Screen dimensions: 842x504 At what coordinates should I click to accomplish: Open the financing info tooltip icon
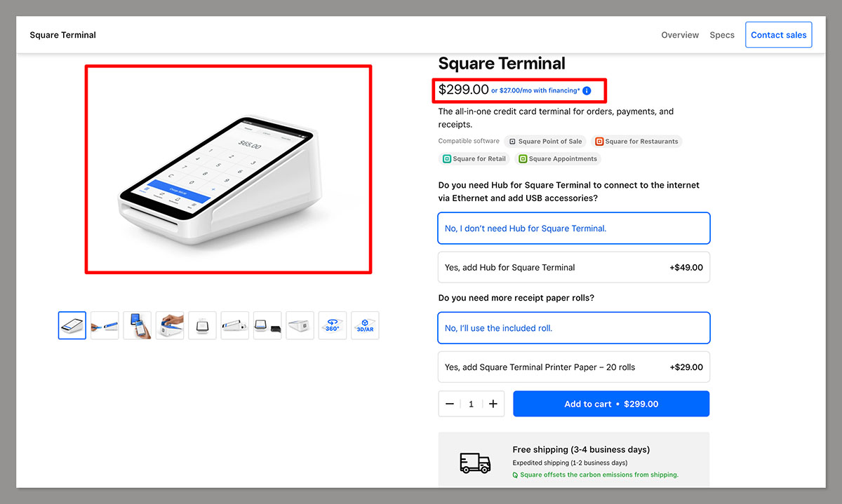pos(586,90)
